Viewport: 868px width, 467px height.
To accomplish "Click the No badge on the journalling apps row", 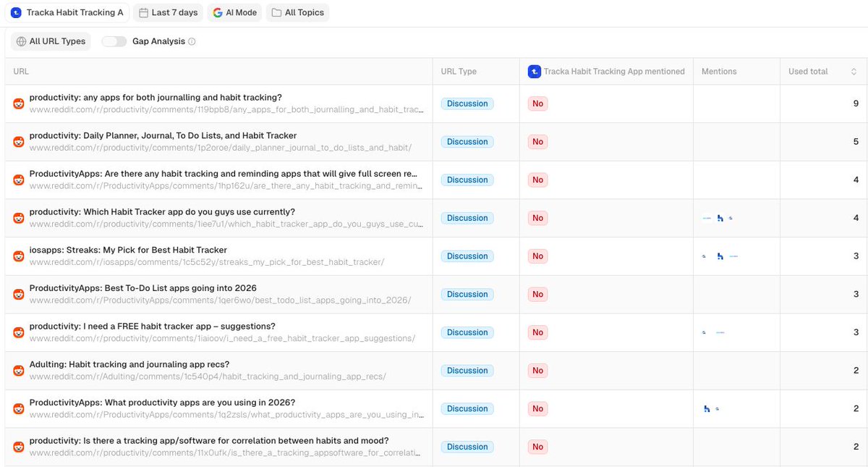I will point(537,104).
